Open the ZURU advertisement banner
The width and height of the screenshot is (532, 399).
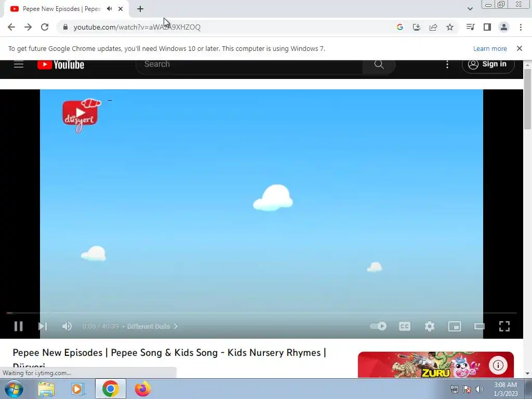tap(436, 365)
